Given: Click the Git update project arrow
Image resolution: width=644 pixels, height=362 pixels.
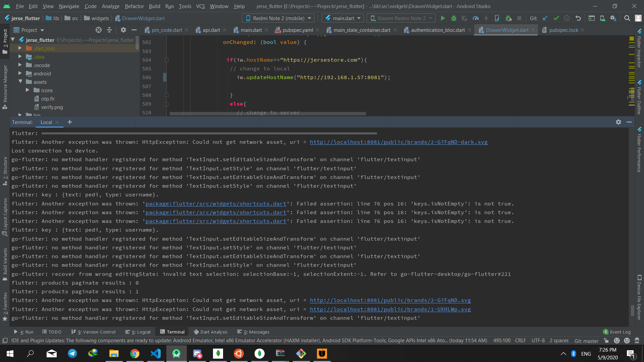Looking at the screenshot, I should [545, 18].
